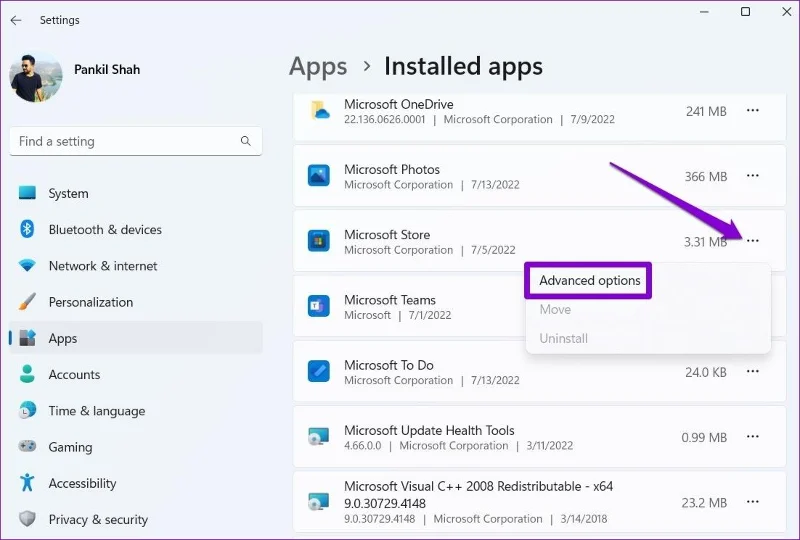800x540 pixels.
Task: Click the Network wifi icon in sidebar
Action: click(x=27, y=265)
